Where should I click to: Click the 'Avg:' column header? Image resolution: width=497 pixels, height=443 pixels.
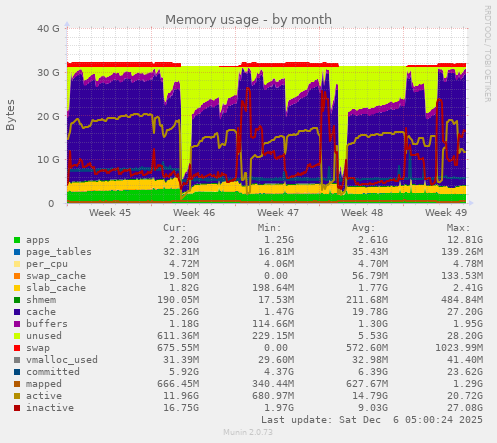click(364, 228)
